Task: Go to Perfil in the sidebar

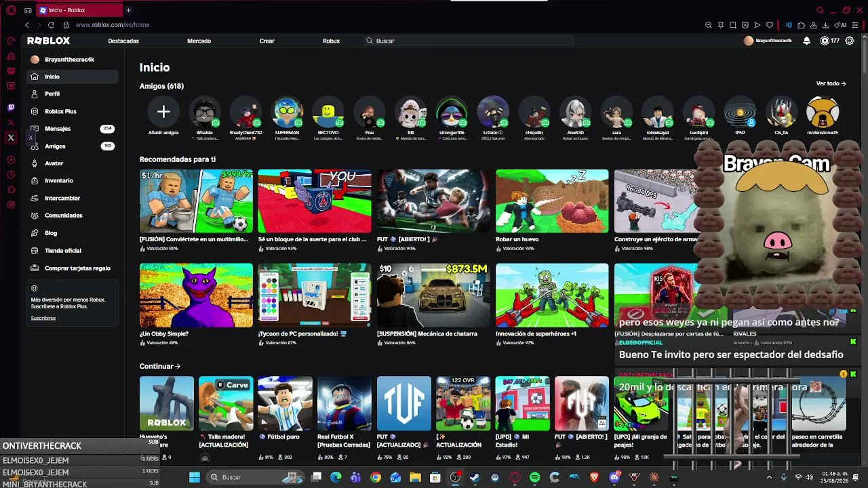Action: click(73, 94)
